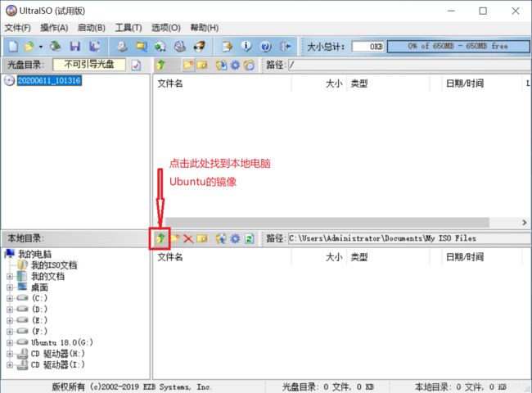
Task: Click the green refresh icon in local toolbar
Action: tap(249, 238)
